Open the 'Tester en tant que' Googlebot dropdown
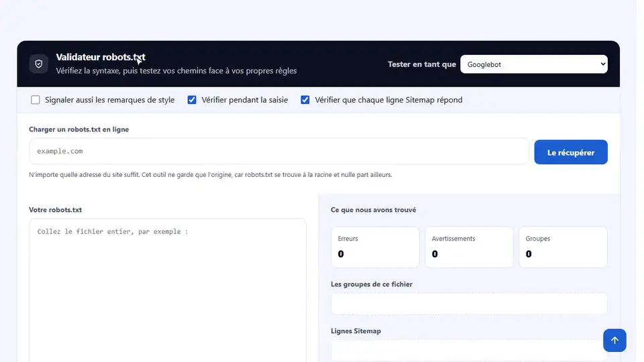The width and height of the screenshot is (644, 362). click(x=533, y=64)
